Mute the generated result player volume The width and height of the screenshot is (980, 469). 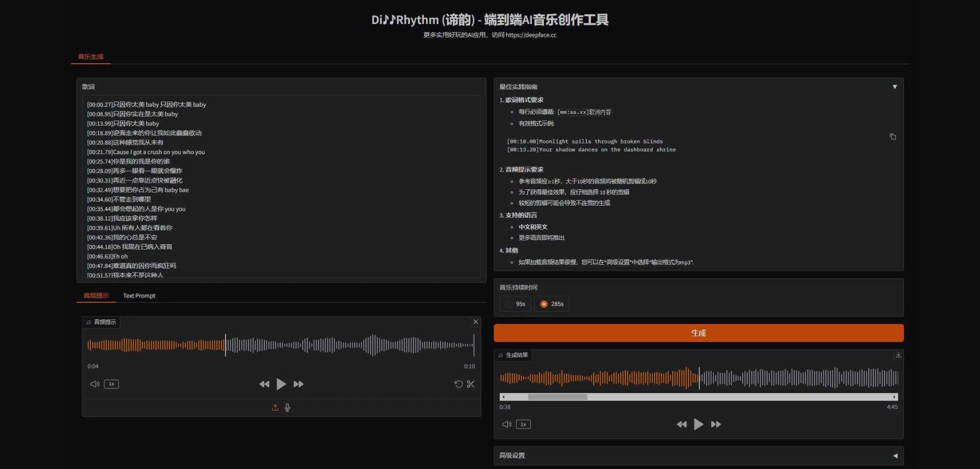pos(506,424)
